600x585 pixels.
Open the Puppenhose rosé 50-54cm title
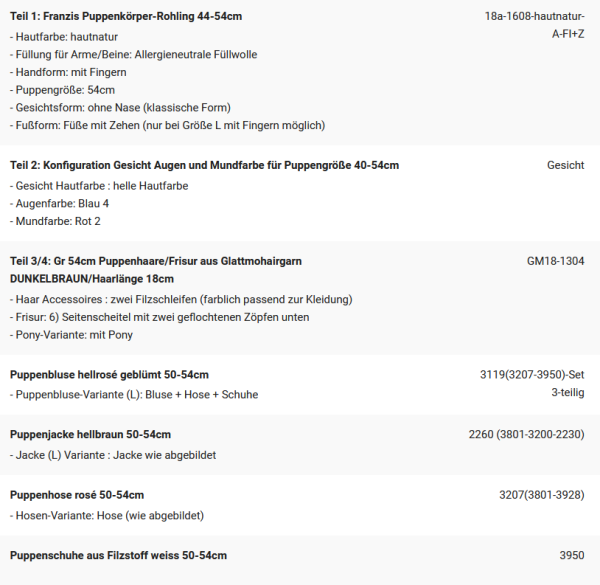point(77,495)
